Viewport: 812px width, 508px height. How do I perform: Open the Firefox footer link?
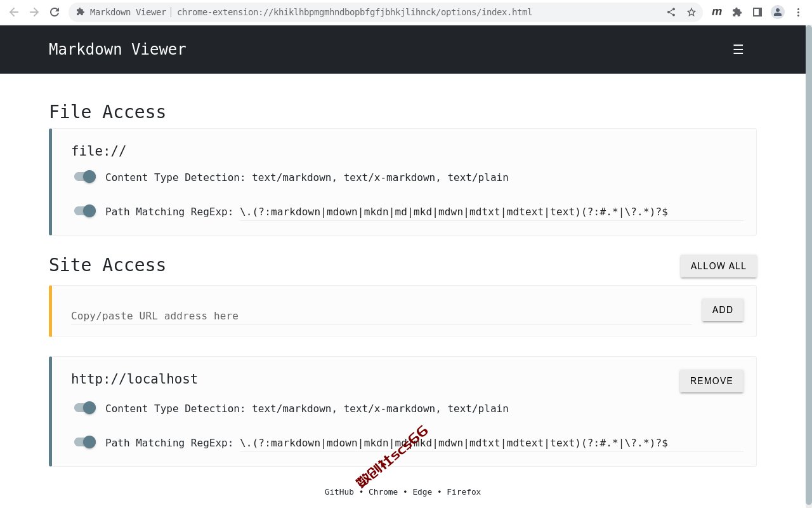tap(464, 492)
